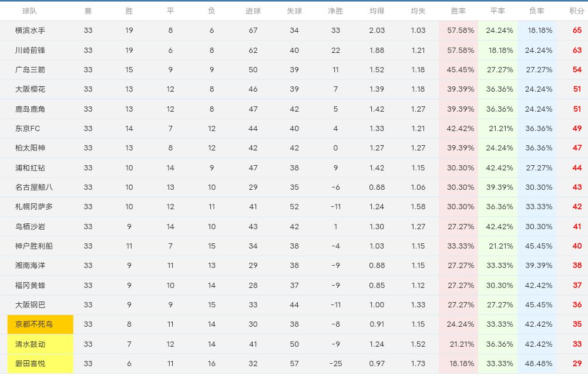Image resolution: width=588 pixels, height=382 pixels.
Task: Open the 神户胜利船 team link
Action: tap(34, 246)
